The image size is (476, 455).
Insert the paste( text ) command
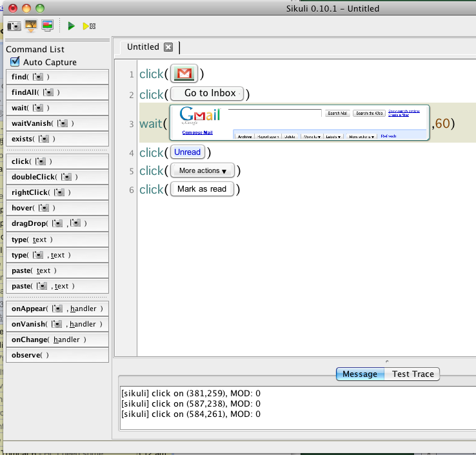click(57, 270)
